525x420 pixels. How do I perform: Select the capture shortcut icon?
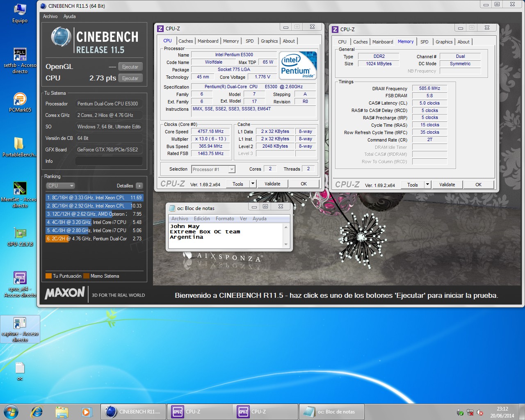pyautogui.click(x=20, y=329)
